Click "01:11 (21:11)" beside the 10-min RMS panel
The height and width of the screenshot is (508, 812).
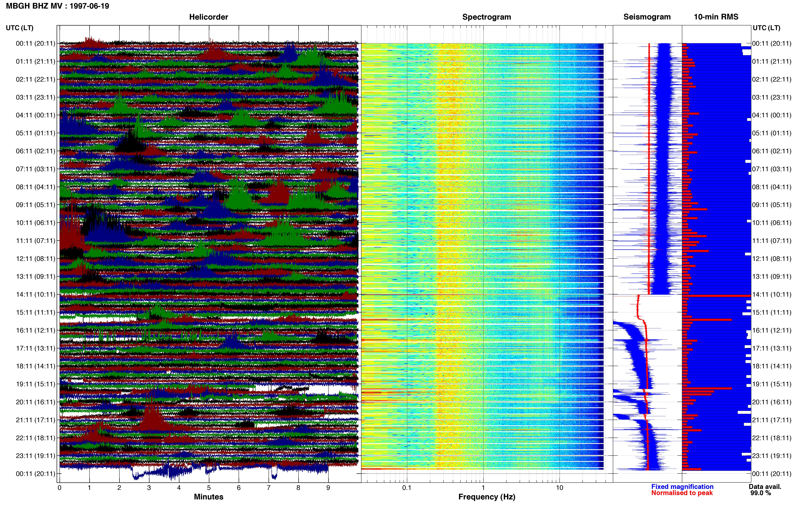tap(772, 61)
